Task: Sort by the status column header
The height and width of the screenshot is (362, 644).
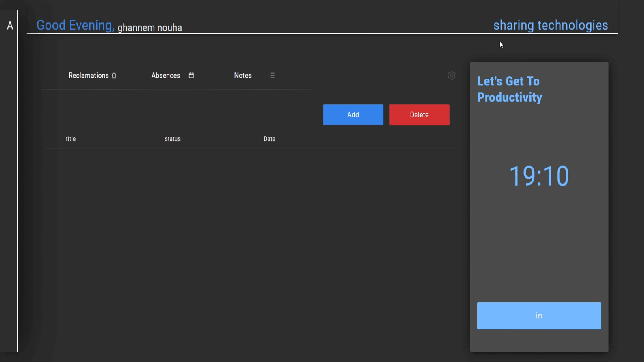Action: [x=173, y=139]
